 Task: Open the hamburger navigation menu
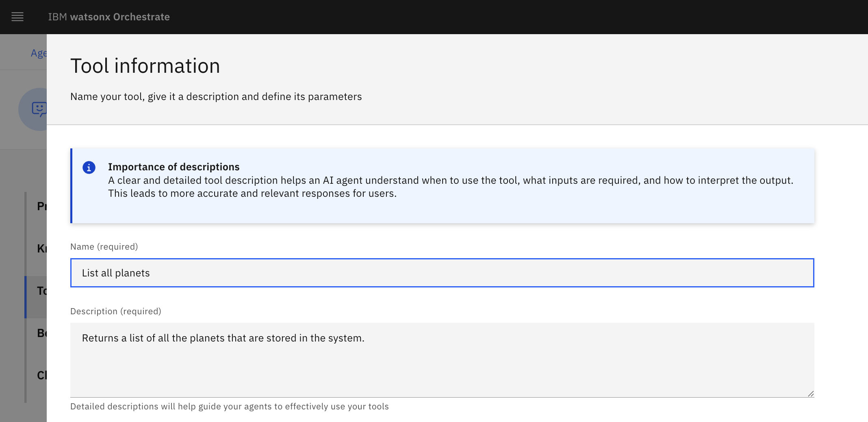tap(17, 17)
